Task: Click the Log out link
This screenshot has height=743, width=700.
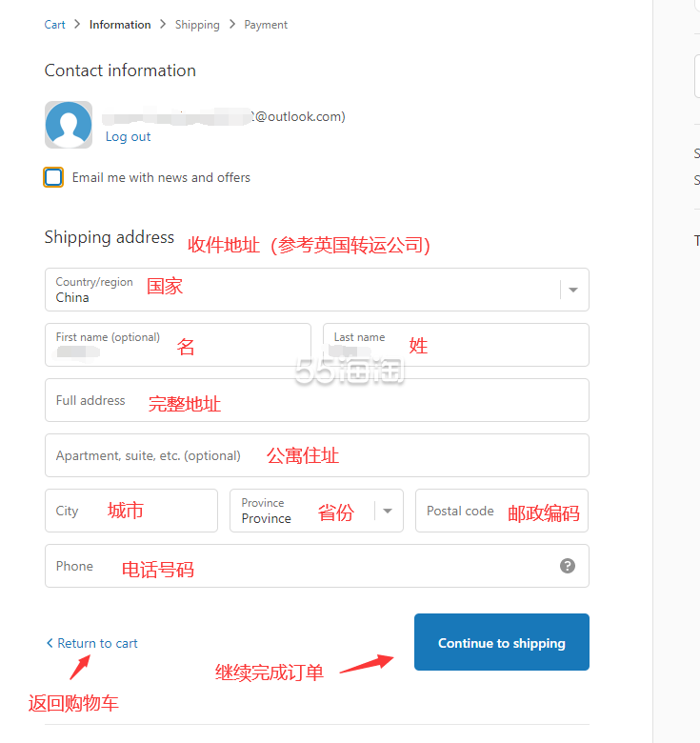Action: coord(128,136)
